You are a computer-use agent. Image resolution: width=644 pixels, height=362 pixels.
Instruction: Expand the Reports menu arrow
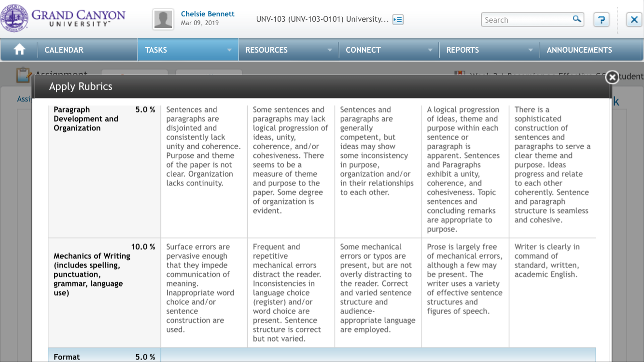pos(531,50)
